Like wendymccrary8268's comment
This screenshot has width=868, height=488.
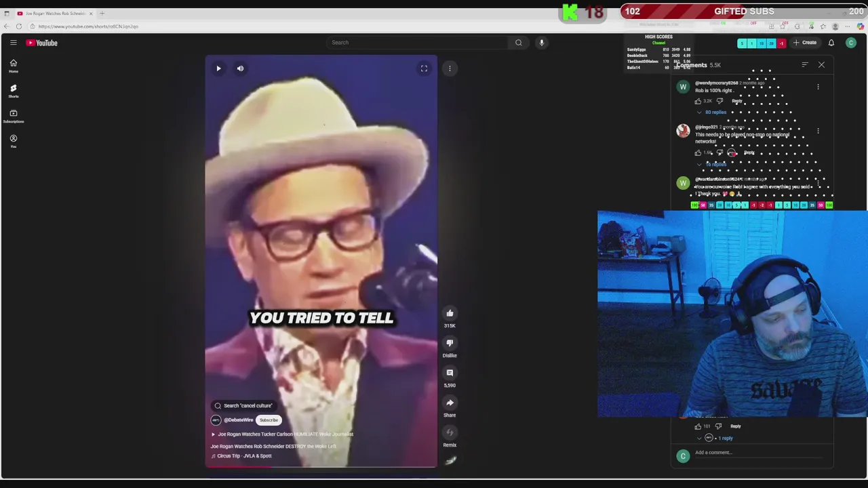[698, 101]
